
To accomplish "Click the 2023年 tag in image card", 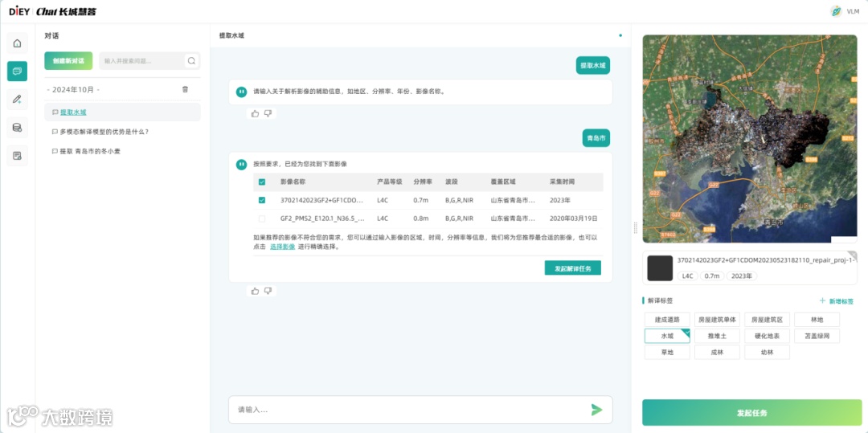I will click(741, 276).
